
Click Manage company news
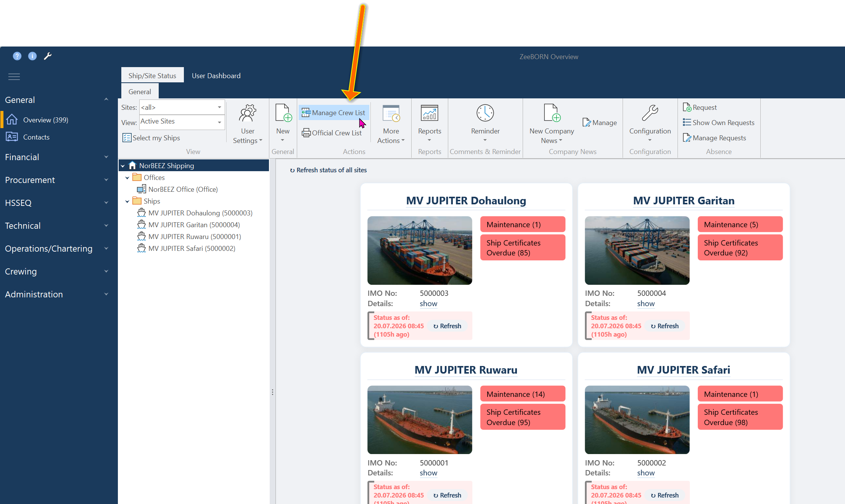point(600,123)
